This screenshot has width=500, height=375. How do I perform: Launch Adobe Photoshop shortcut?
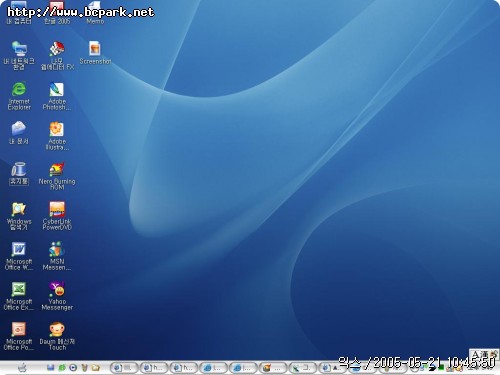[57, 96]
